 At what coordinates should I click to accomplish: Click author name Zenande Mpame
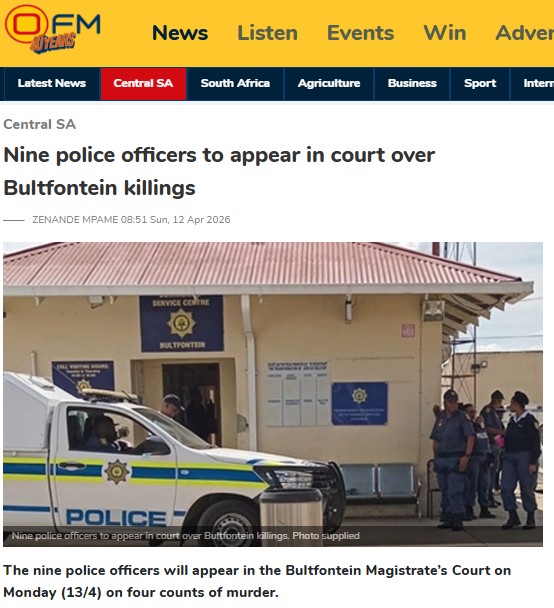point(75,220)
